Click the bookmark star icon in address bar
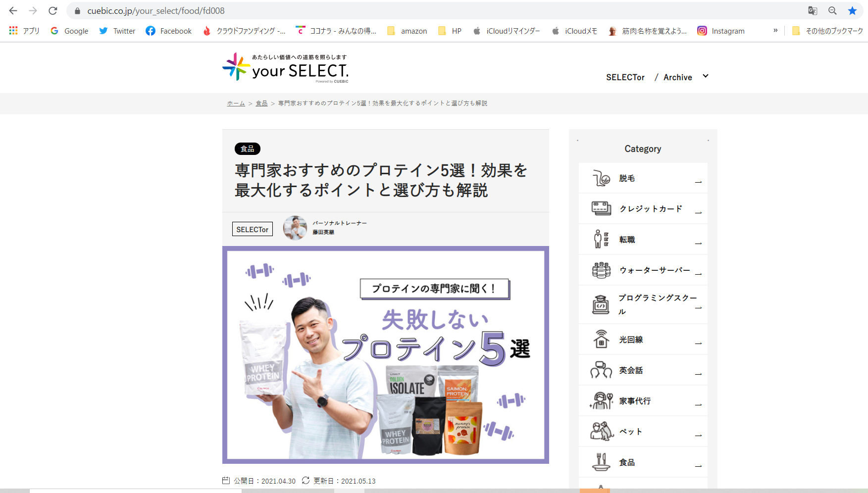This screenshot has height=493, width=868. [852, 10]
